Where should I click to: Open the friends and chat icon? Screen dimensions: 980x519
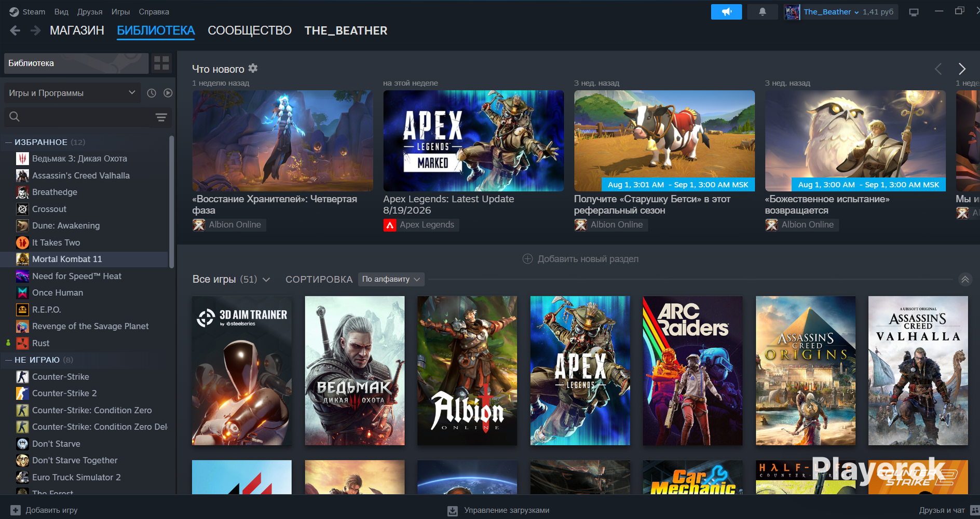pos(975,511)
